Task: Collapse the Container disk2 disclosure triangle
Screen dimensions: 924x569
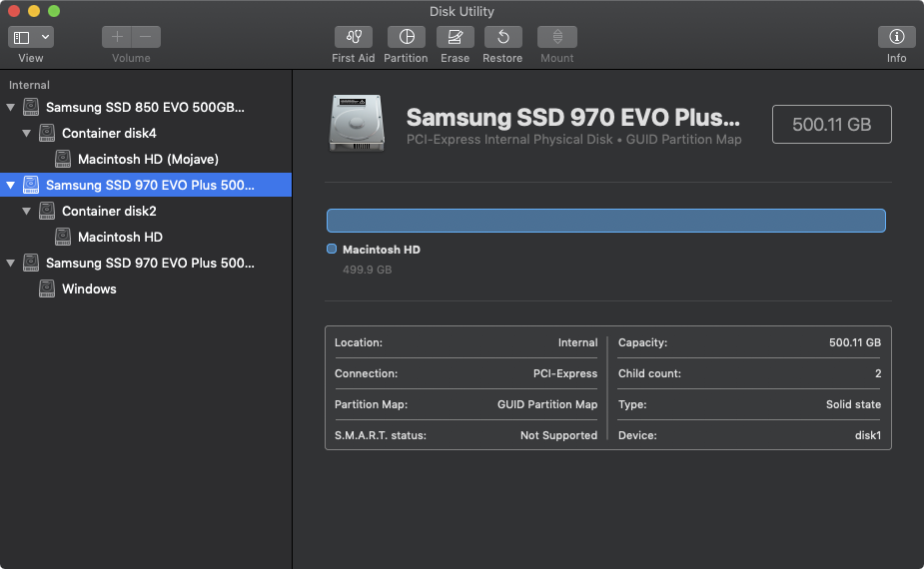Action: point(27,211)
